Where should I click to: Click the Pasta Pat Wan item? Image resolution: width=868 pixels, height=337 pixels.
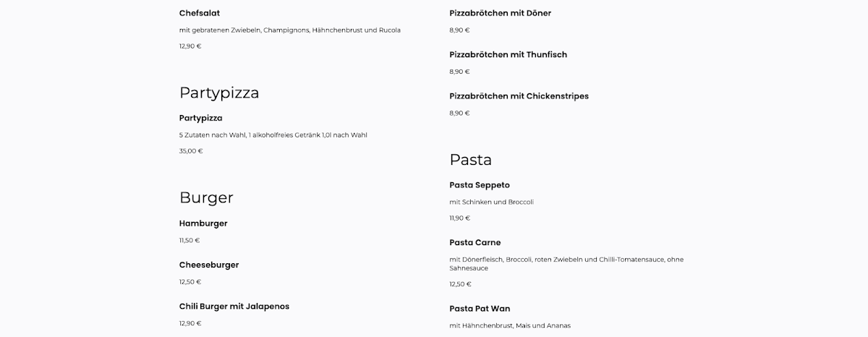[480, 309]
